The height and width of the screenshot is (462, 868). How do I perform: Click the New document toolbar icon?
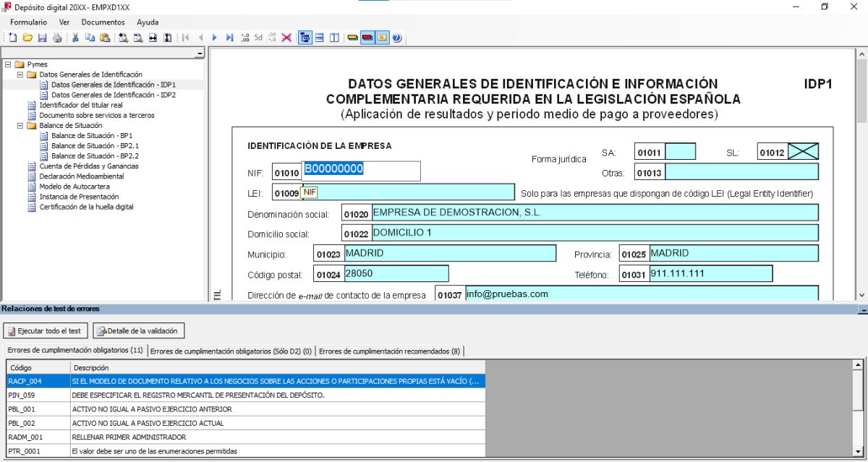coord(12,38)
